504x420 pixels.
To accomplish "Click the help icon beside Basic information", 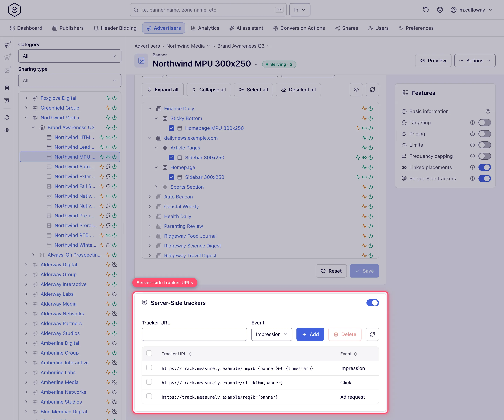I will [x=488, y=111].
